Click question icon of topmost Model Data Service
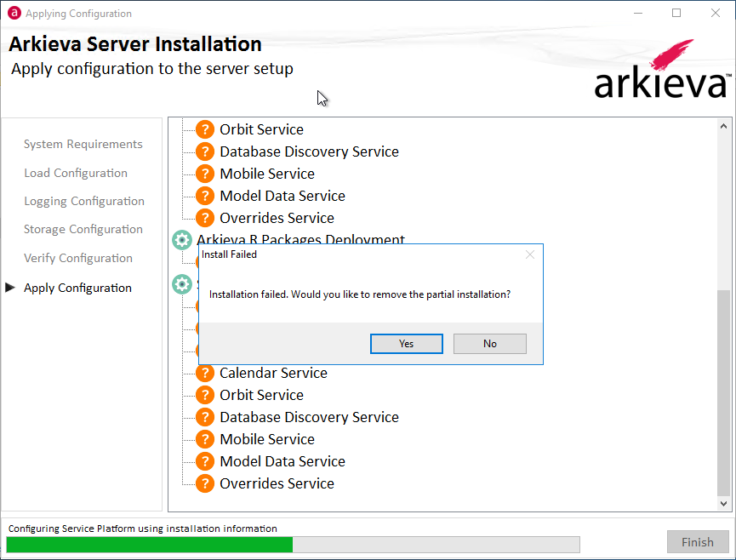Image resolution: width=736 pixels, height=560 pixels. coord(205,196)
